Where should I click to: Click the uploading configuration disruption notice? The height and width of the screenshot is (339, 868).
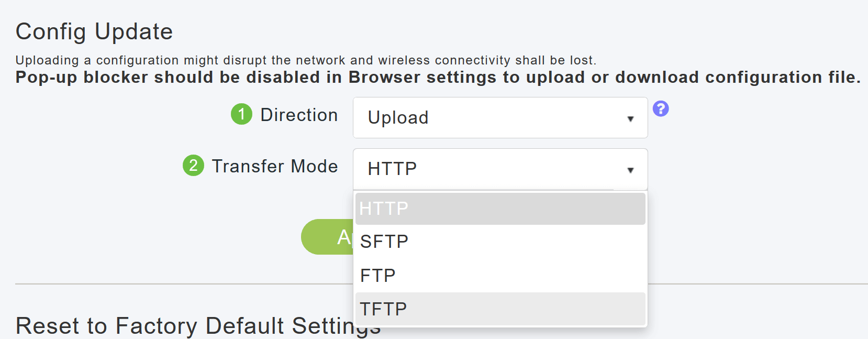306,60
